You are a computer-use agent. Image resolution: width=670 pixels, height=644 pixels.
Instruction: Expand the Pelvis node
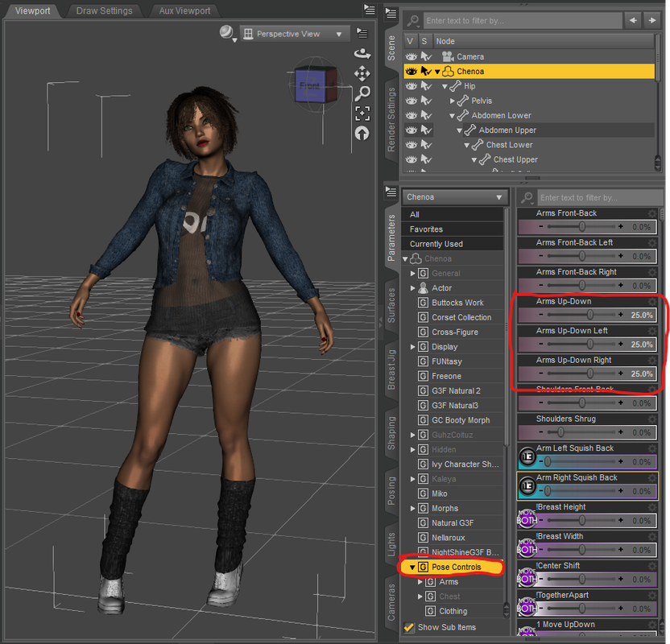coord(452,101)
